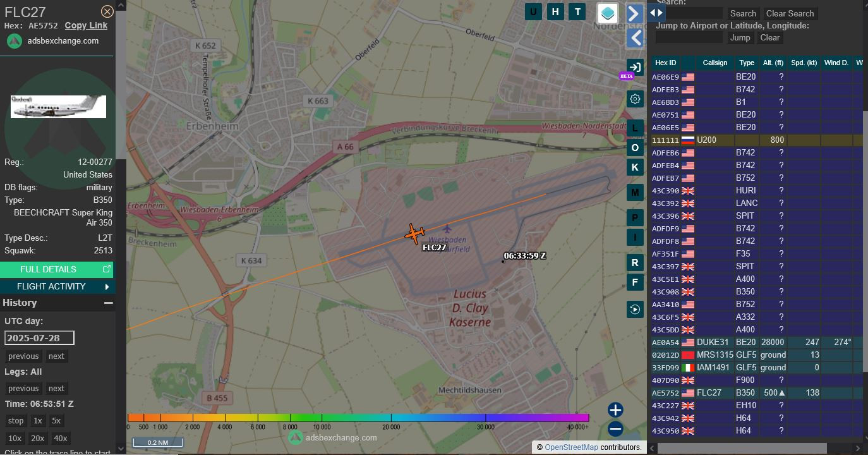Toggle the L labels button

pos(635,128)
